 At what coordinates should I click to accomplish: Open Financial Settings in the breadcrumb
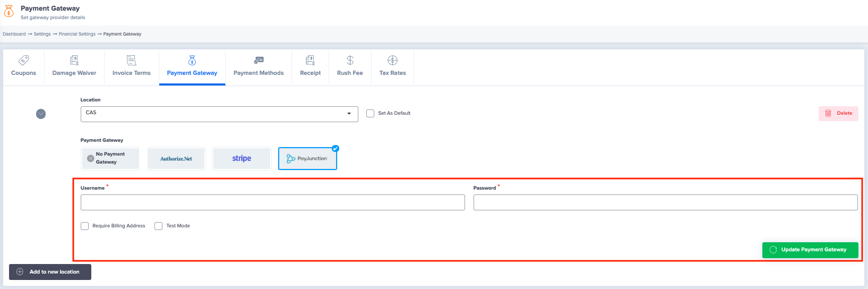point(77,34)
